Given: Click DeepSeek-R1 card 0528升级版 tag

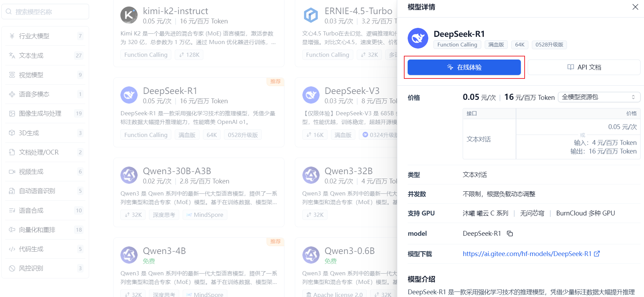Looking at the screenshot, I should 243,135.
